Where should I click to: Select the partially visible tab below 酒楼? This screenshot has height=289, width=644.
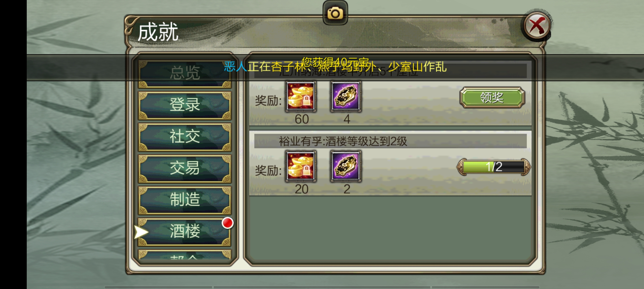(x=185, y=254)
